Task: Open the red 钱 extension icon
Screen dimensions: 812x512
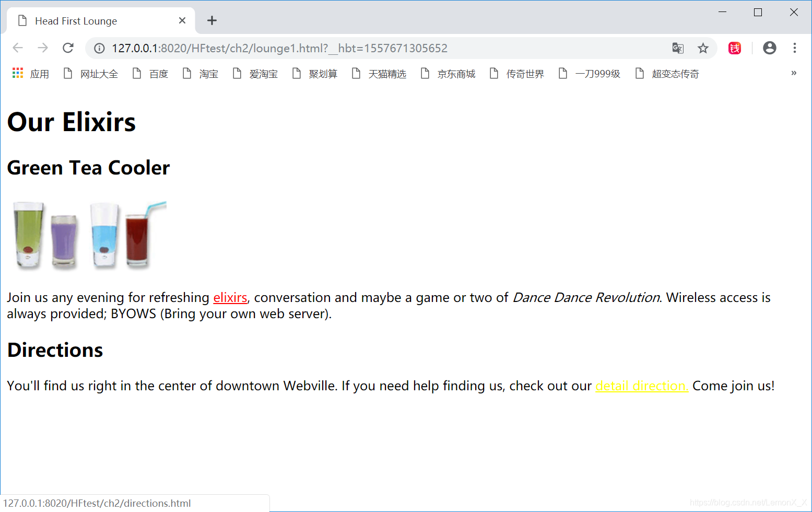Action: [x=735, y=48]
